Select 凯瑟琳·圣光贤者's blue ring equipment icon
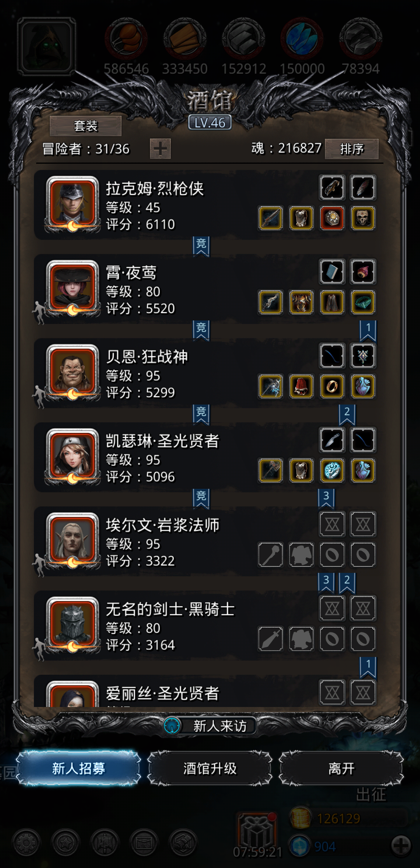This screenshot has width=420, height=868. point(332,470)
